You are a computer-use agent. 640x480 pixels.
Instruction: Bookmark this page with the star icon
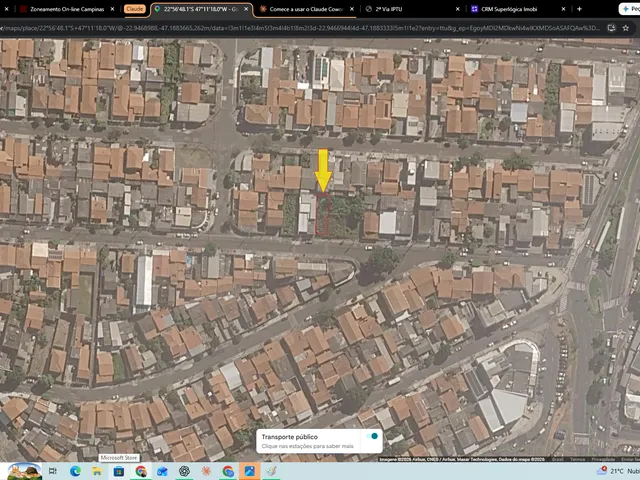click(x=625, y=28)
